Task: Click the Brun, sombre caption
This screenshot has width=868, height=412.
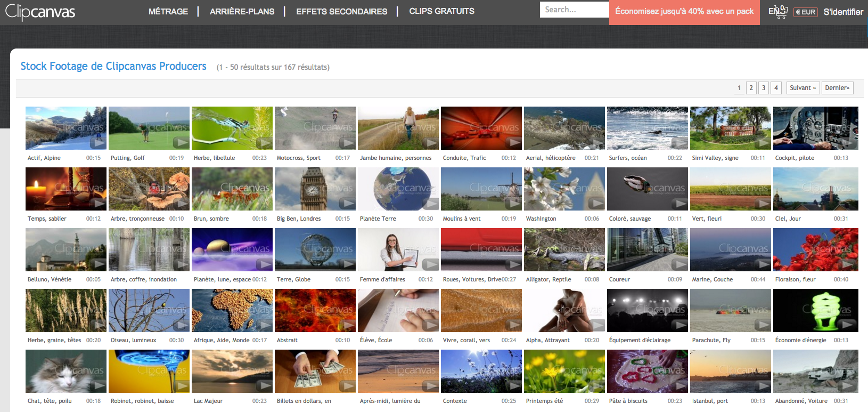Action: click(x=211, y=219)
